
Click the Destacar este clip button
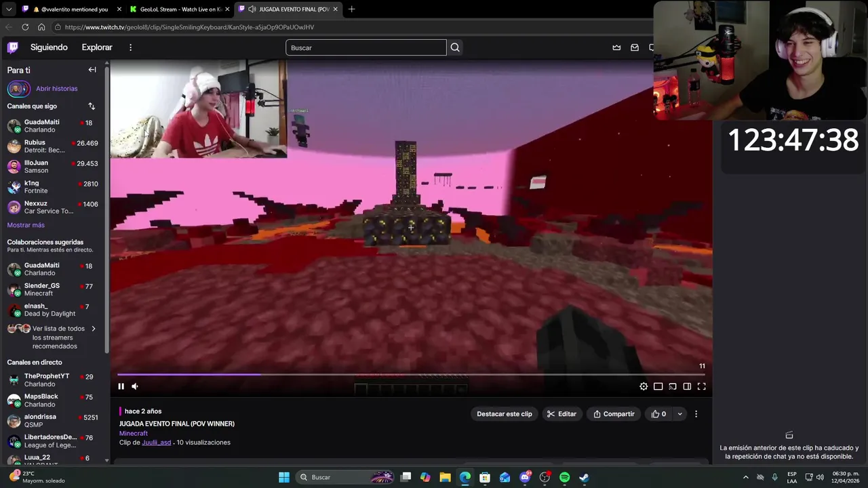(505, 414)
